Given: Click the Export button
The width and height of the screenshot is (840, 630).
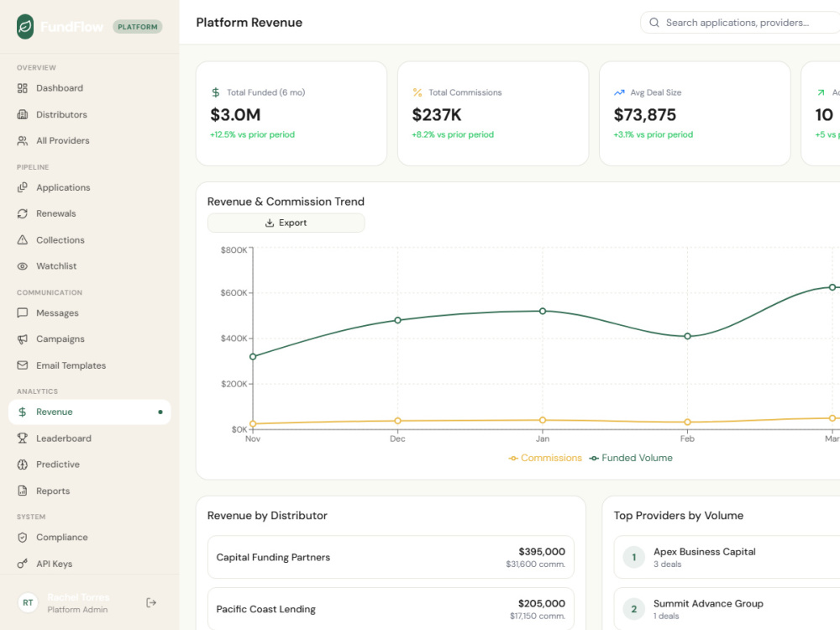Looking at the screenshot, I should tap(286, 223).
